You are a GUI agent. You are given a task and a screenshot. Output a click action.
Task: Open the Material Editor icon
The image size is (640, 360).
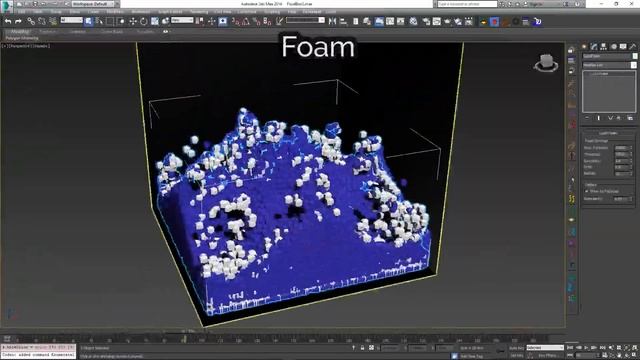point(413,21)
